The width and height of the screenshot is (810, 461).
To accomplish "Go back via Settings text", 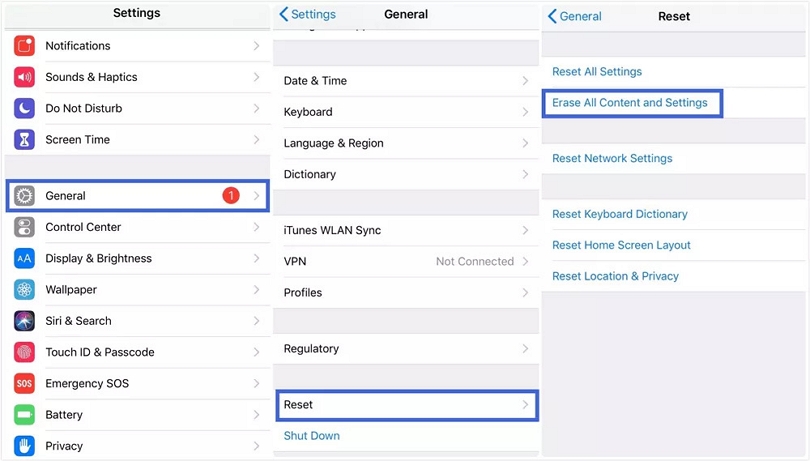I will 314,14.
